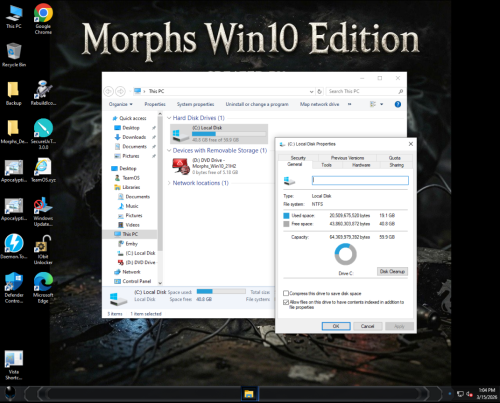Select Videos in navigation pane

tap(132, 225)
